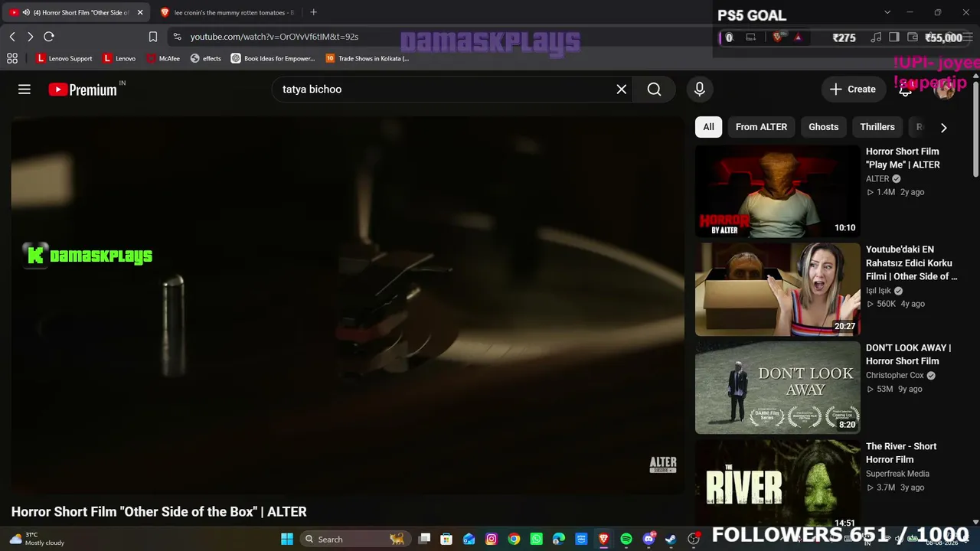Open WhatsApp from the taskbar
This screenshot has height=551, width=980.
click(x=537, y=539)
